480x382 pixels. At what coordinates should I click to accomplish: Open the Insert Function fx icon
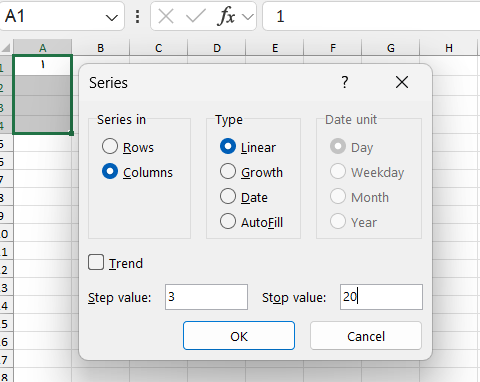[226, 16]
